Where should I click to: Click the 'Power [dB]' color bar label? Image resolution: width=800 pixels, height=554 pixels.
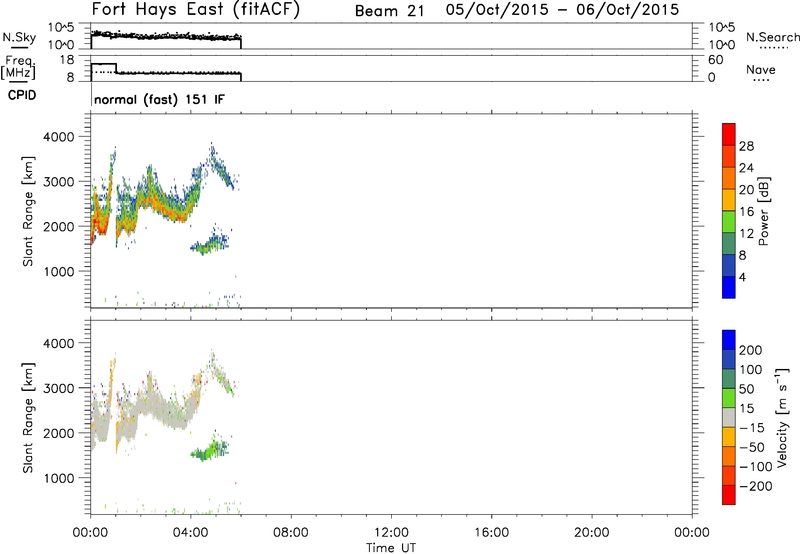click(764, 211)
